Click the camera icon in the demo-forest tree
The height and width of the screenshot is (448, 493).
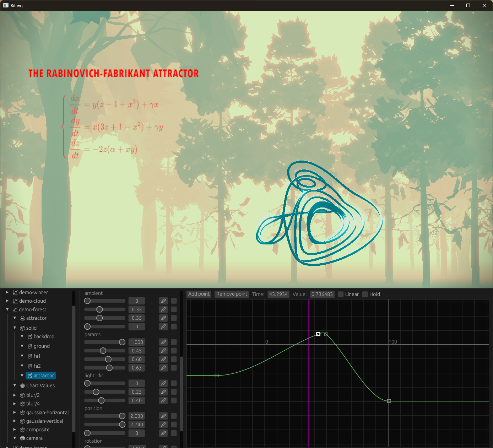click(x=22, y=438)
